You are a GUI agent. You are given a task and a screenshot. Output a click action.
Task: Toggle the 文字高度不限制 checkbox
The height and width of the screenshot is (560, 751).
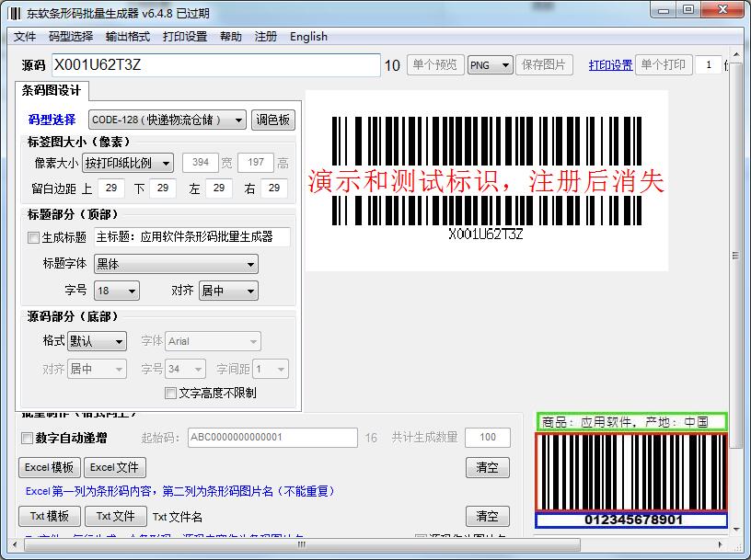(x=170, y=393)
